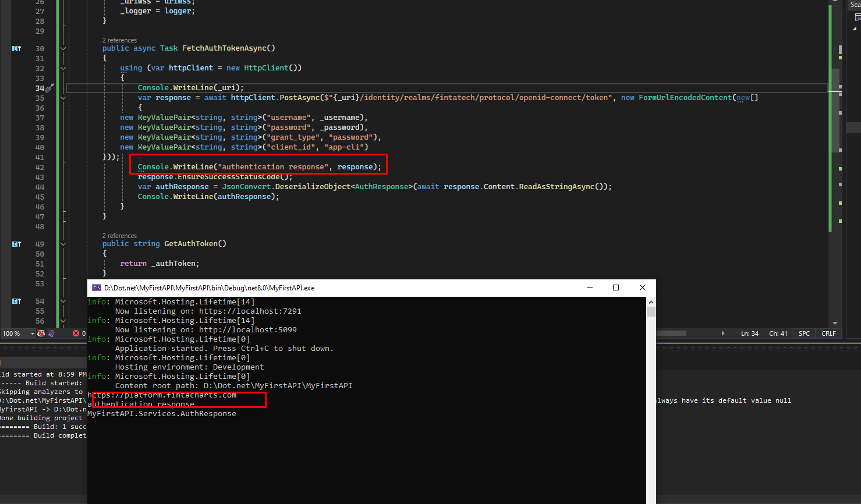Click the interface implementation glyph beside line 49
The width and height of the screenshot is (861, 504).
16,244
